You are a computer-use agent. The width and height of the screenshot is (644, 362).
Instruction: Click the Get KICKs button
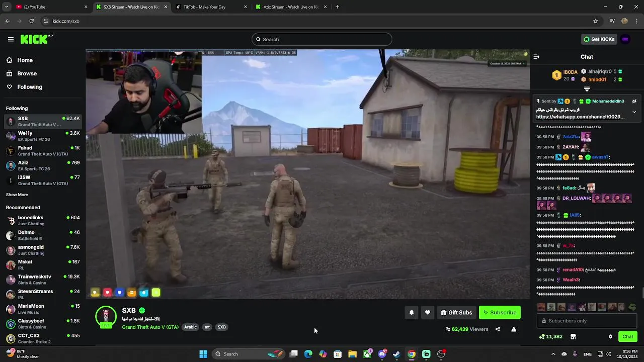(x=599, y=39)
